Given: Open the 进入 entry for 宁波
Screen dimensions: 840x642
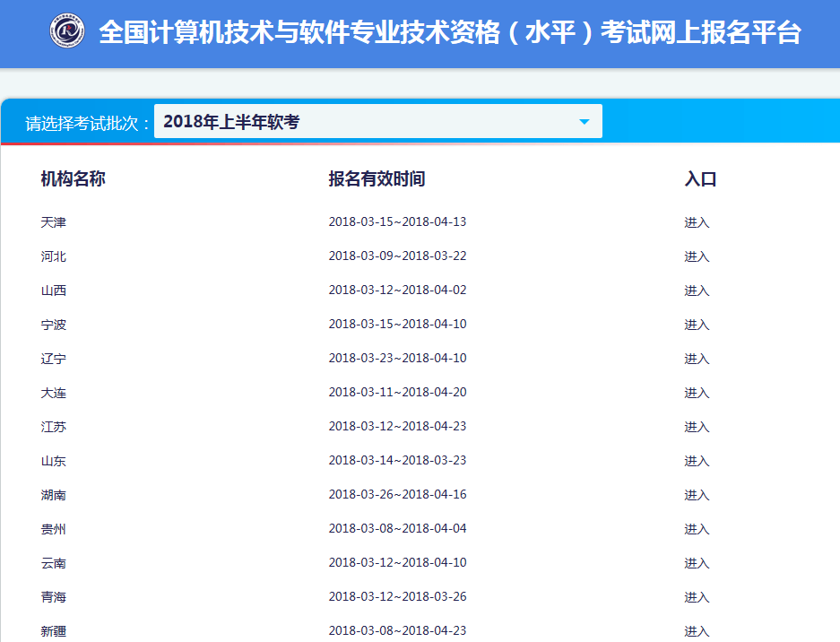Looking at the screenshot, I should [x=697, y=325].
